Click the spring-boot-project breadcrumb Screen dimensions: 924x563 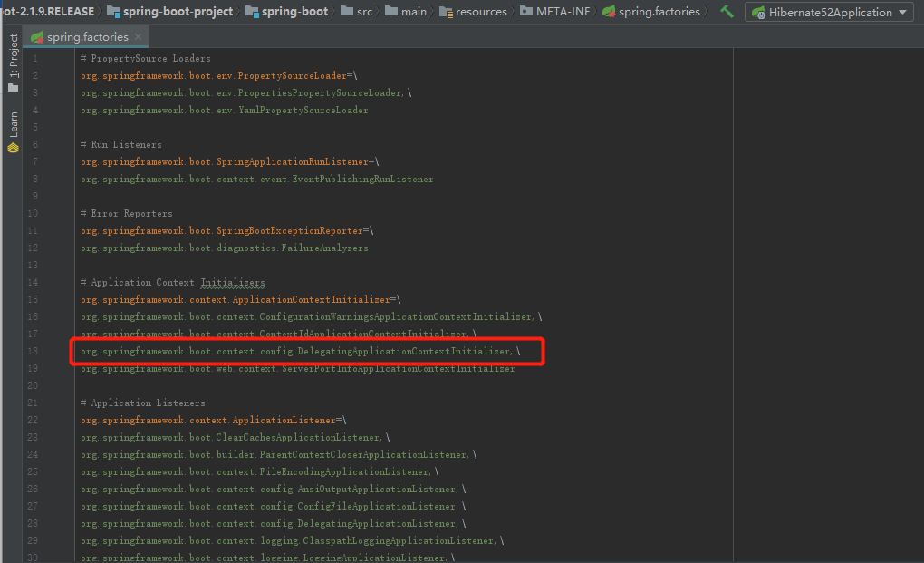pos(170,11)
